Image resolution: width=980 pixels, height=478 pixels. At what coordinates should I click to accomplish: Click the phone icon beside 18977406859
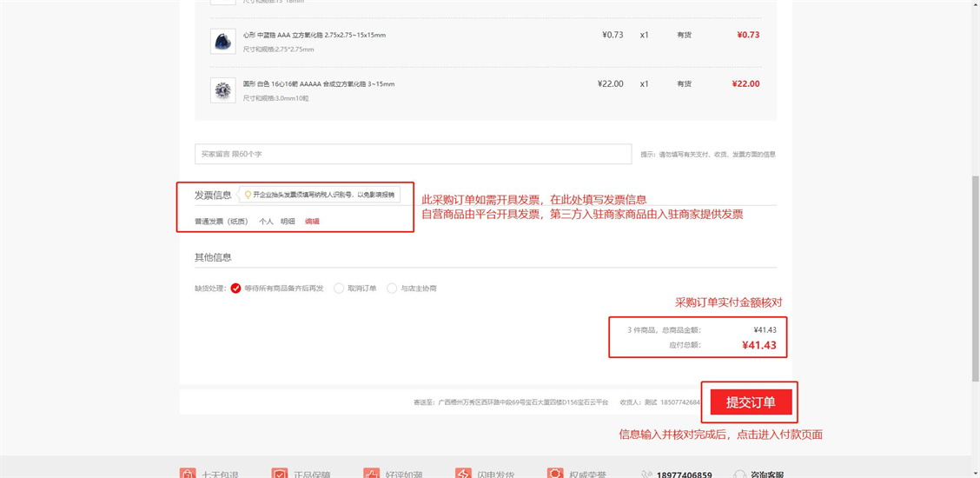[646, 475]
